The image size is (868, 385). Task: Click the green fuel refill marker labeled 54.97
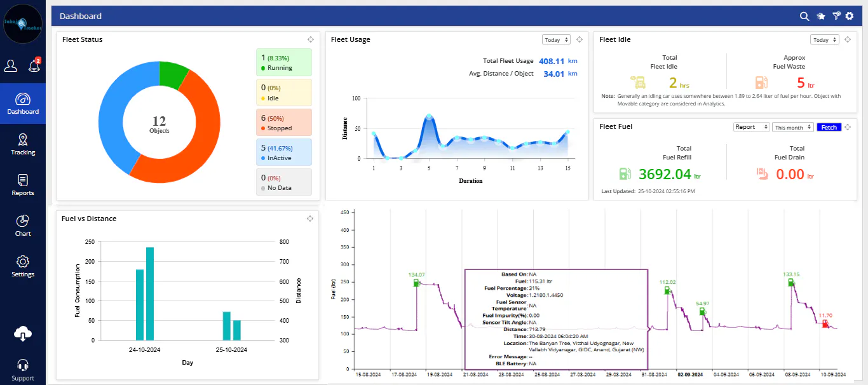click(x=703, y=311)
